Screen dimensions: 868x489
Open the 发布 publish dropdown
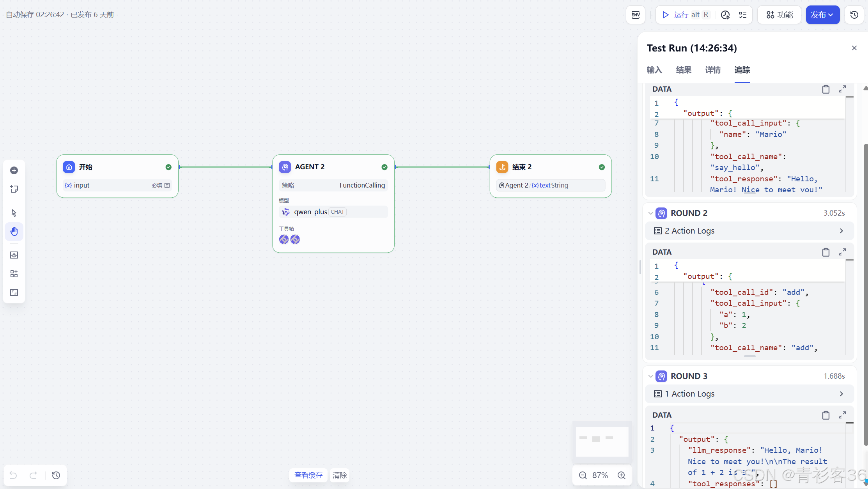[x=822, y=15]
